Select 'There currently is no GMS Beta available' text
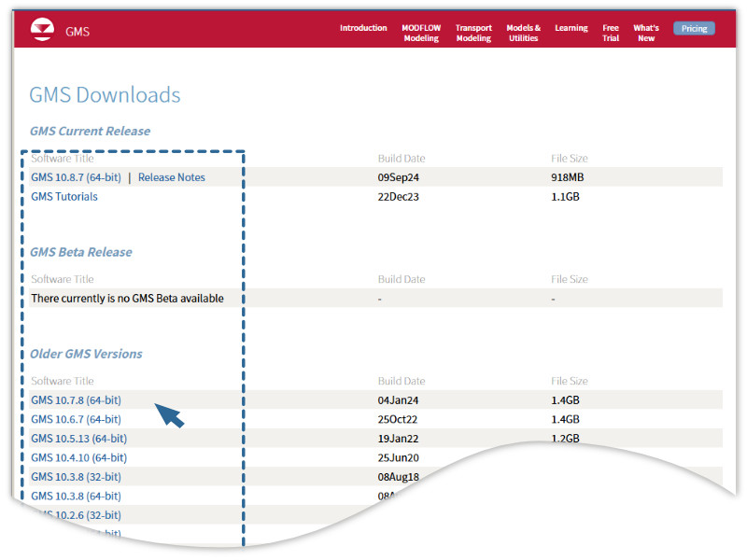The image size is (747, 560). [127, 298]
